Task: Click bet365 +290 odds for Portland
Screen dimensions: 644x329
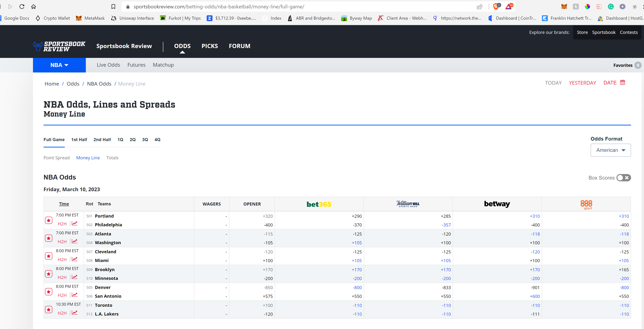Action: (356, 216)
